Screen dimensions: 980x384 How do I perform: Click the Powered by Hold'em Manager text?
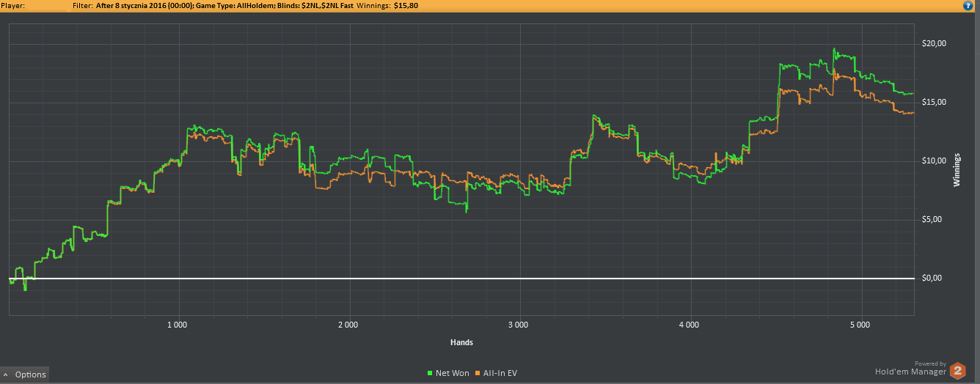click(x=910, y=368)
